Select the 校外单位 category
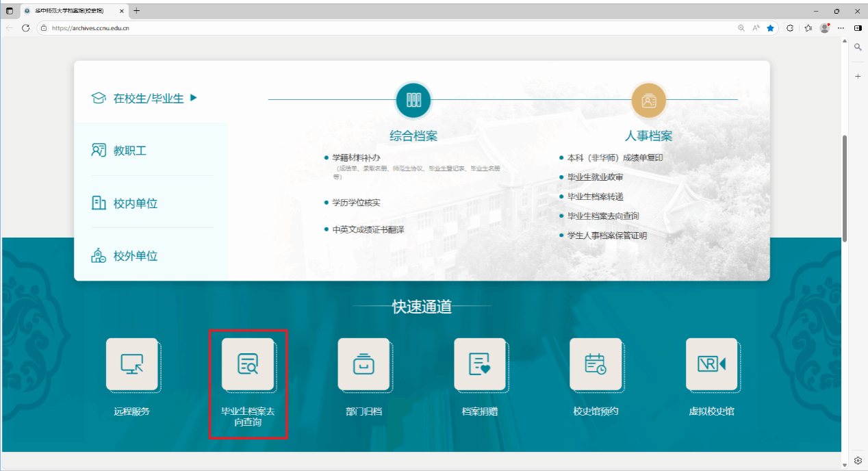This screenshot has height=471, width=868. [x=136, y=256]
